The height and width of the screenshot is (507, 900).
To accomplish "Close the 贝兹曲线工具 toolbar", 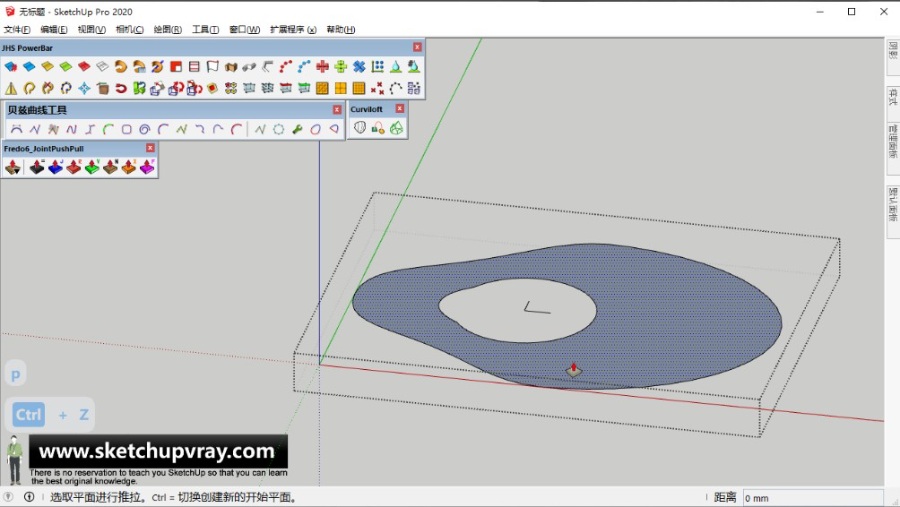I will point(337,109).
